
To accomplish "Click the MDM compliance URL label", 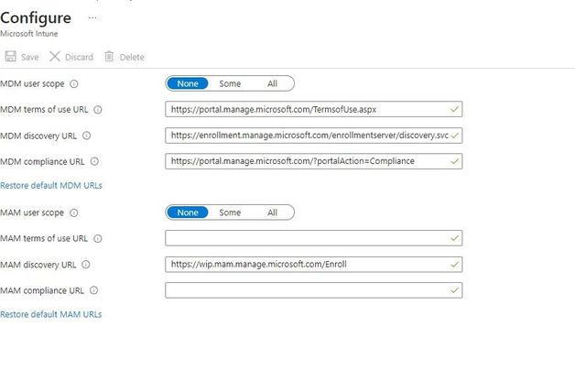I will pos(42,162).
